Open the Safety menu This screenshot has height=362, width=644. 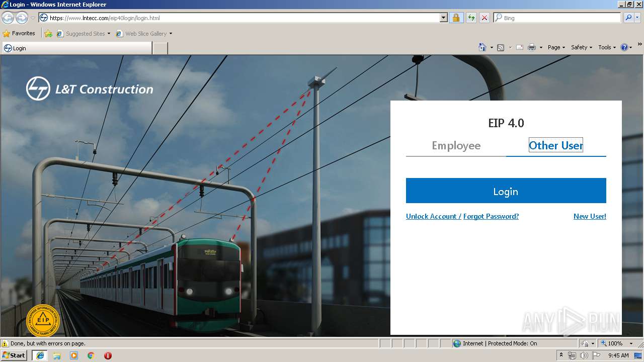tap(582, 47)
